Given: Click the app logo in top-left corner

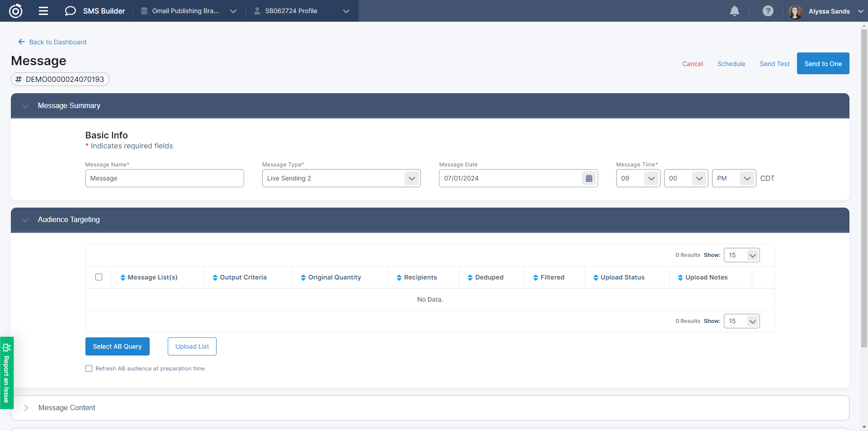Looking at the screenshot, I should click(16, 11).
